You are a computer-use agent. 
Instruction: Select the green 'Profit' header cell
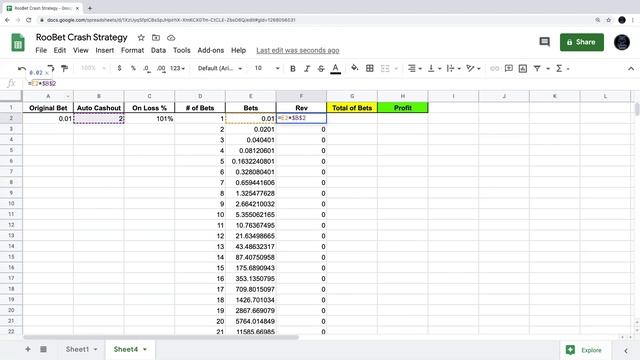pyautogui.click(x=402, y=108)
